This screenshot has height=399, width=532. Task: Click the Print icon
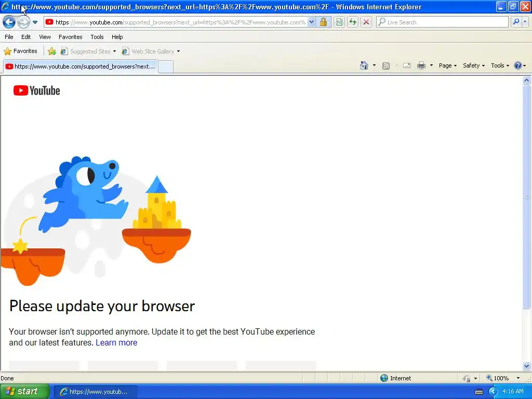[x=421, y=65]
